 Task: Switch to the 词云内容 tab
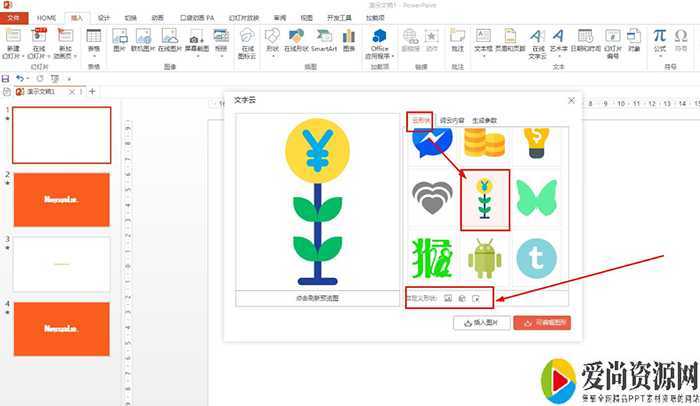452,121
